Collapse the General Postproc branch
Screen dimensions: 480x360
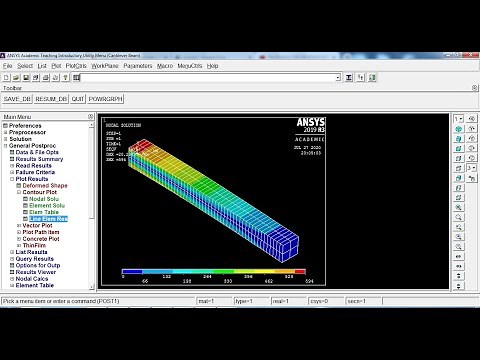5,146
